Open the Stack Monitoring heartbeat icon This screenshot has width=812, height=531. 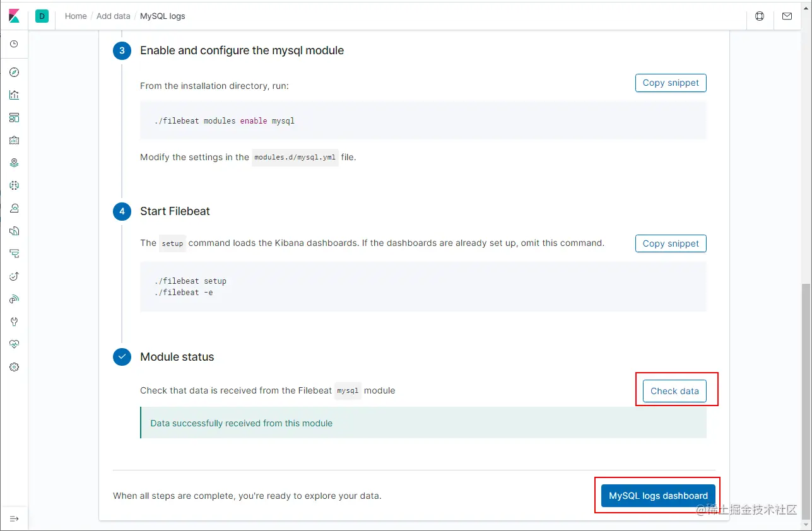(x=15, y=344)
